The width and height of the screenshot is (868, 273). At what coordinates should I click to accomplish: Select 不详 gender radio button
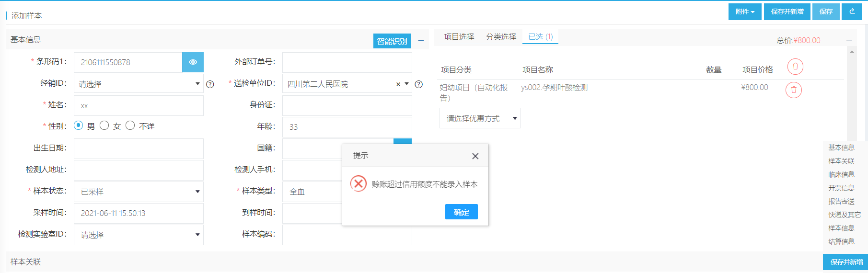pos(130,125)
